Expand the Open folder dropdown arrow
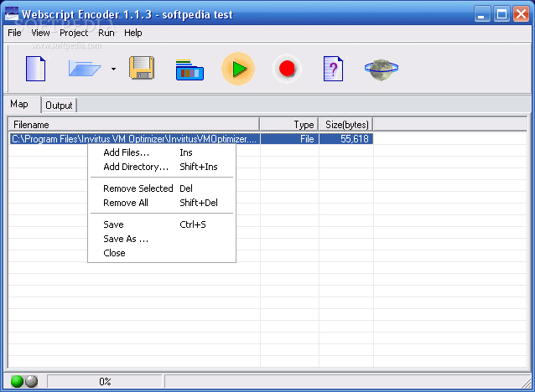The image size is (535, 392). coord(113,69)
